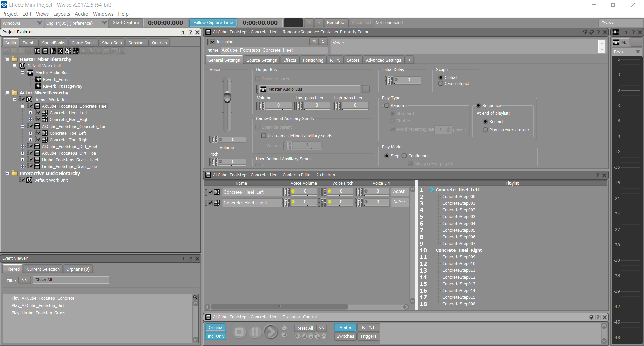Viewport: 644px width, 346px height.
Task: Click the Remote... button
Action: pyautogui.click(x=336, y=23)
